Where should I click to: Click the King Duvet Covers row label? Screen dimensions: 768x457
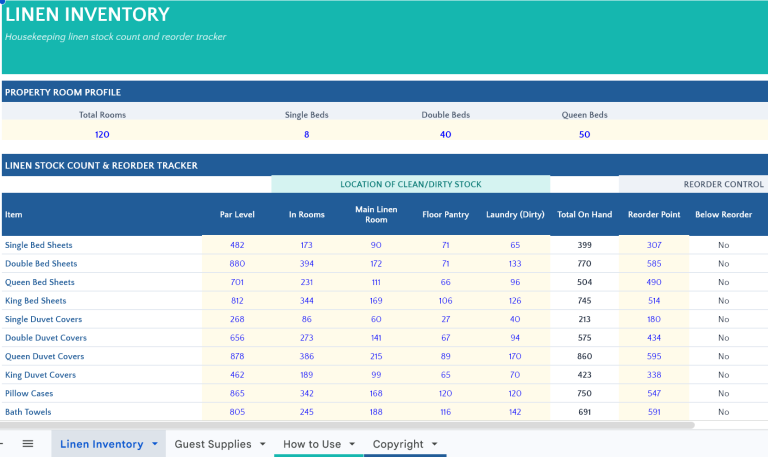point(40,375)
